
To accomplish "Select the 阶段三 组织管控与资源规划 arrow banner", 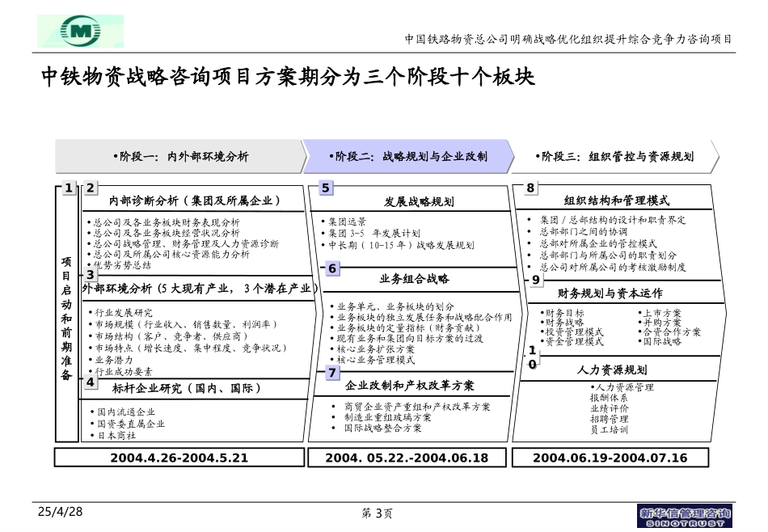I will click(x=615, y=156).
